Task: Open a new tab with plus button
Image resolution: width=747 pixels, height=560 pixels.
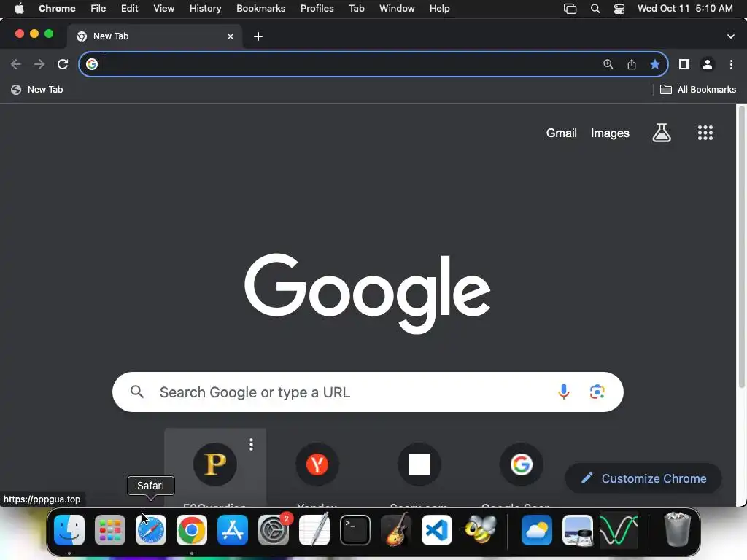Action: click(258, 36)
